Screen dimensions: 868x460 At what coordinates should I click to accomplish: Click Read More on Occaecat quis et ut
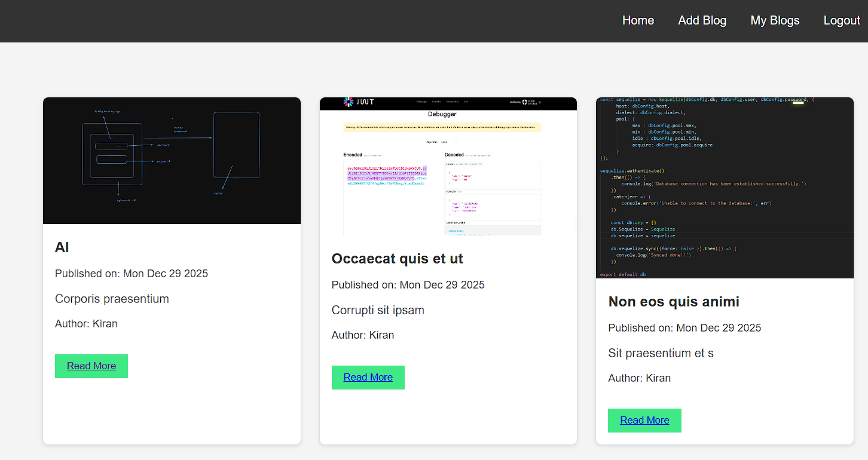[368, 378]
